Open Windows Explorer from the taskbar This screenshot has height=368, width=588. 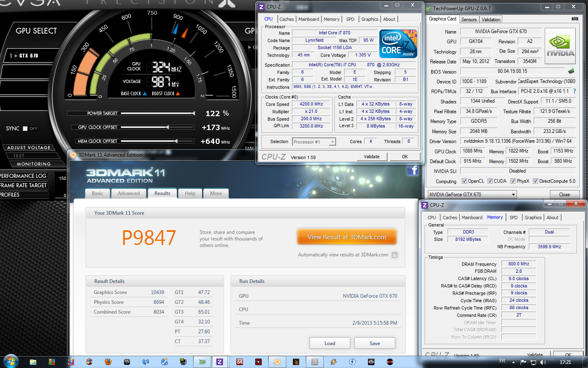(x=33, y=362)
